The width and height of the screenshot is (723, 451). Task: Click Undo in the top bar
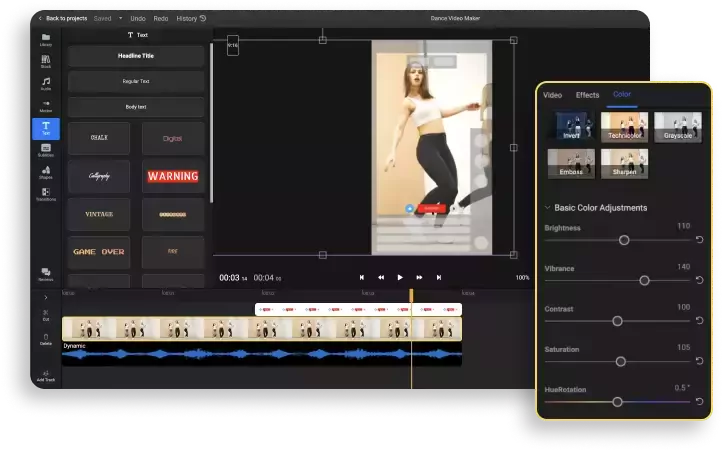[137, 18]
